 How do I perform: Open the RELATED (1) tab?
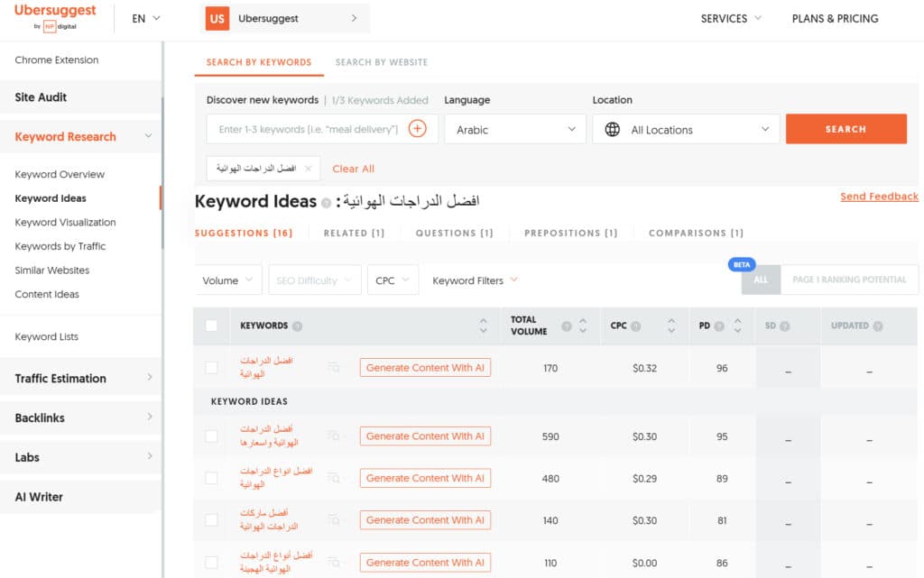354,233
